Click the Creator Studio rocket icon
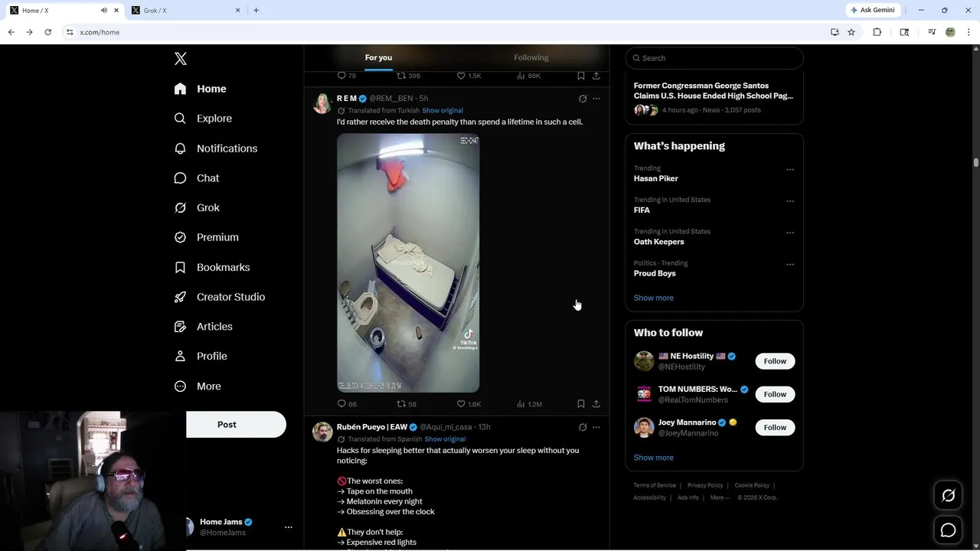The image size is (980, 551). coord(180,297)
